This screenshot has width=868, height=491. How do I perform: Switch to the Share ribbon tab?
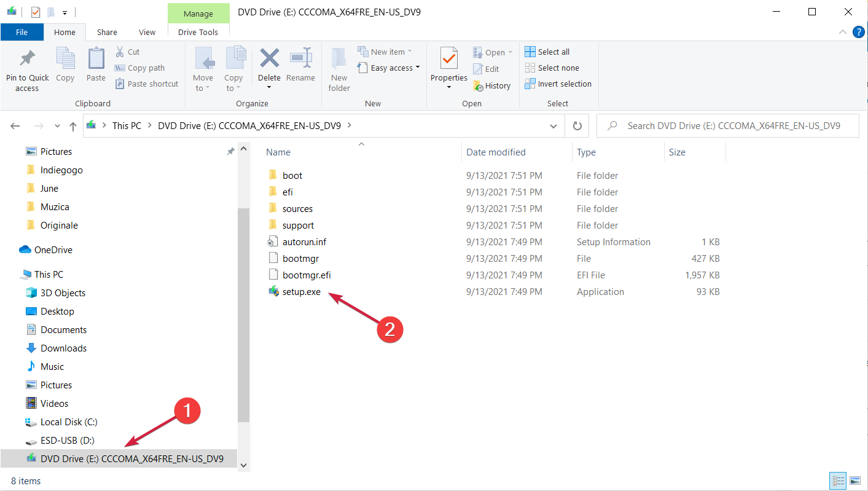(107, 32)
